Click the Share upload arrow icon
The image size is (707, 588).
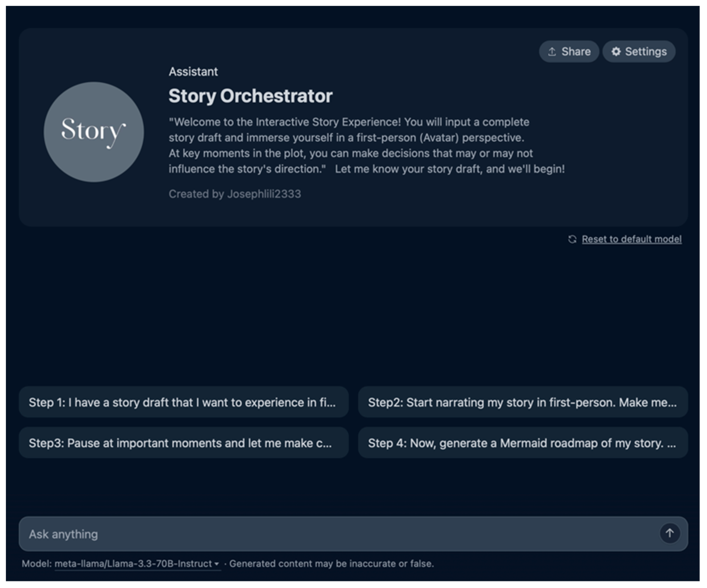point(552,51)
